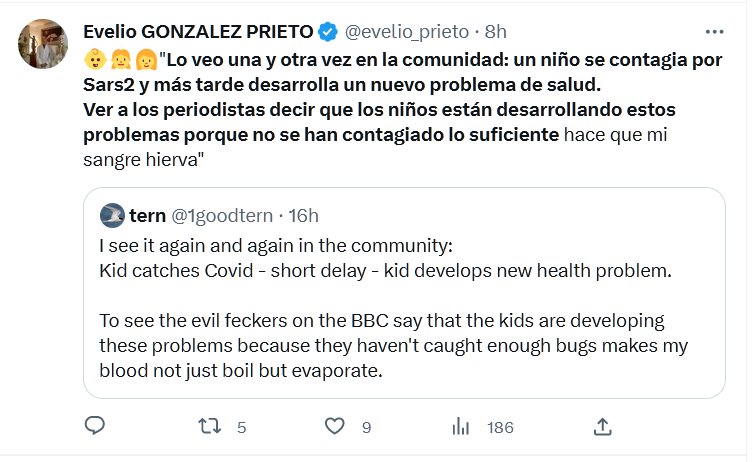754x462 pixels.
Task: Click the share upload arrow icon
Action: [x=602, y=427]
